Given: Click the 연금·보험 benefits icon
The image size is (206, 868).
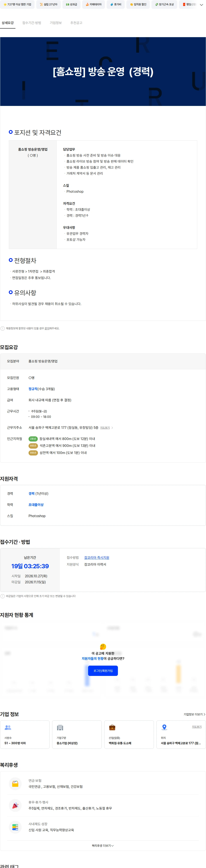Looking at the screenshot, I should pyautogui.click(x=15, y=783).
